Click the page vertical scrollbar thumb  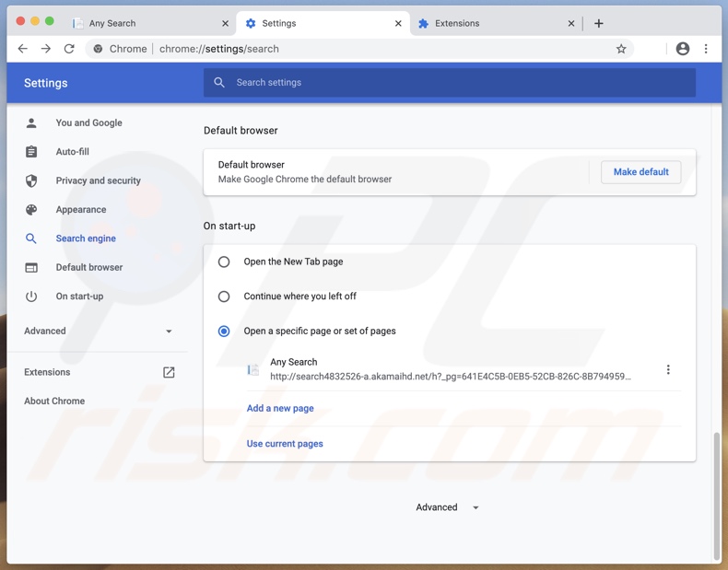pos(717,495)
